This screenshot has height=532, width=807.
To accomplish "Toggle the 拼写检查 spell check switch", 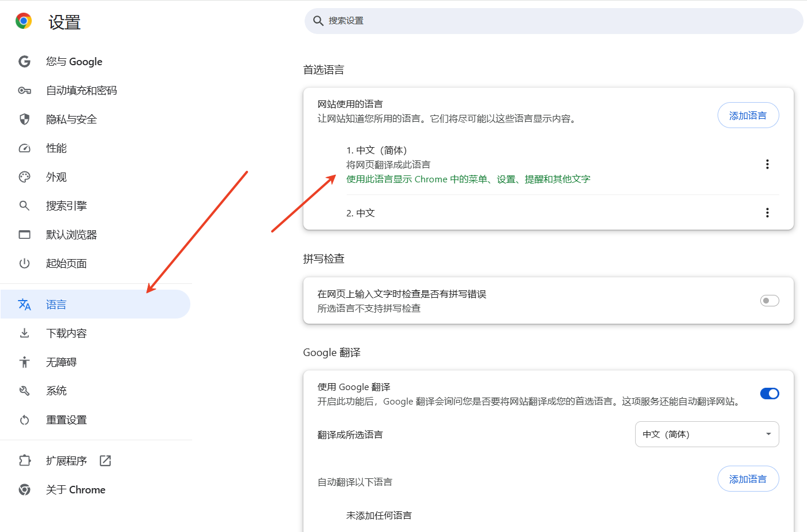I will click(769, 301).
